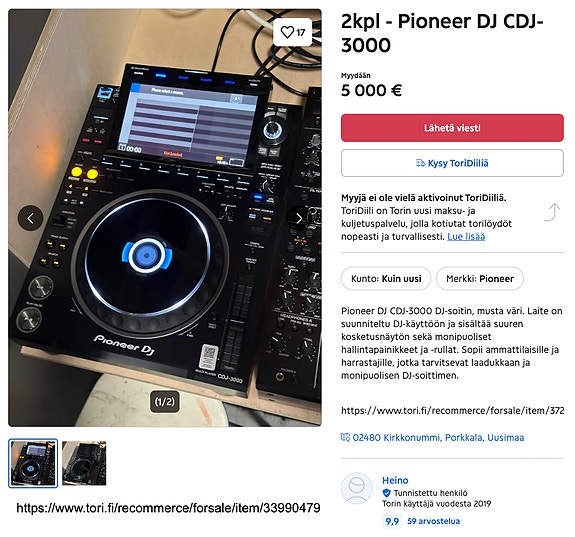Send message with Lähetä viesti button
Viewport: 575px width, 537px height.
click(x=452, y=128)
